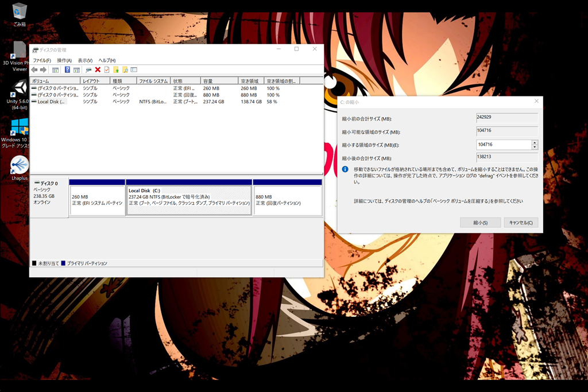Click the 58 % free percentage cell

pos(272,102)
